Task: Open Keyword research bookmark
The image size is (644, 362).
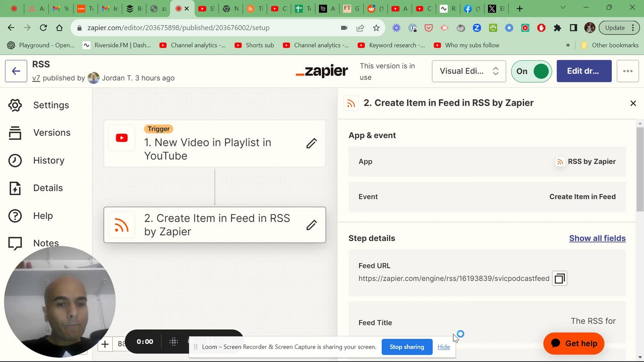Action: [x=391, y=45]
